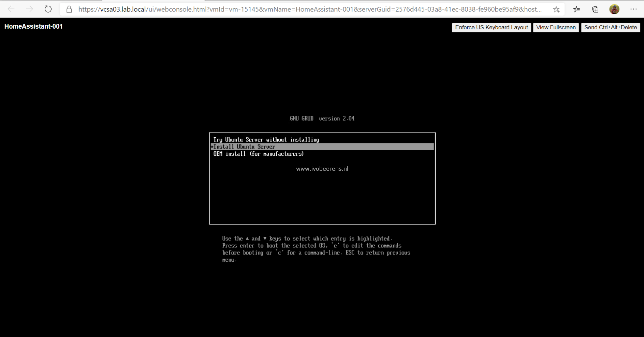Add this page to favorites (star)
Screen dimensions: 644x337
coord(556,10)
